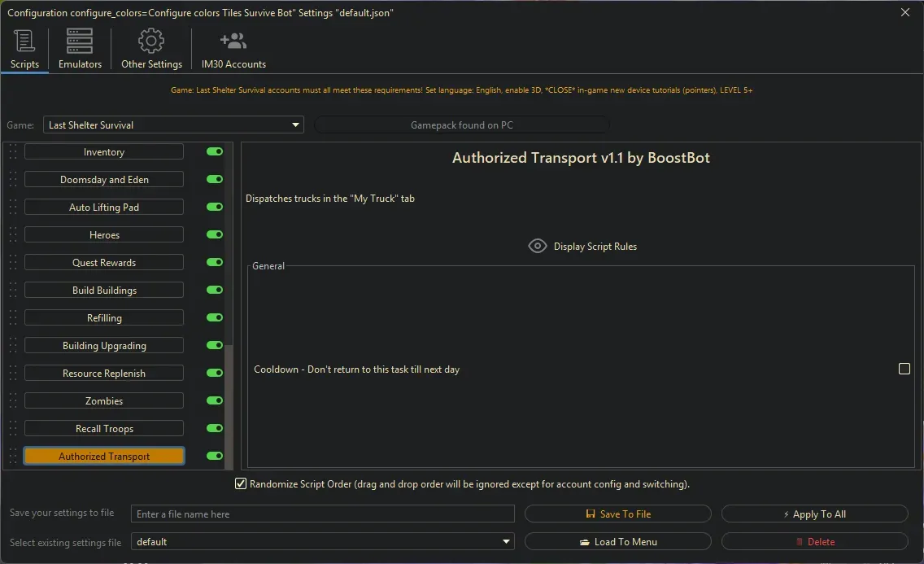Select the Build Buildings script
Image resolution: width=924 pixels, height=564 pixels.
104,291
